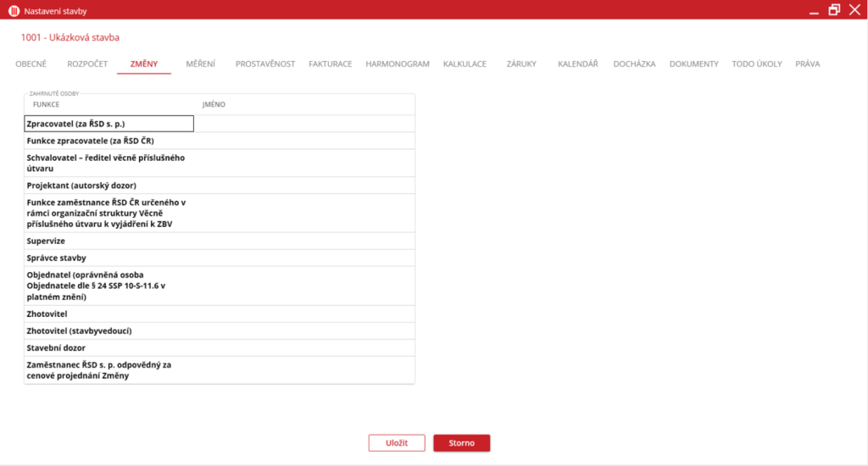Show the ZÁRUKY tab
Screen dimensions: 868x466
coord(521,64)
